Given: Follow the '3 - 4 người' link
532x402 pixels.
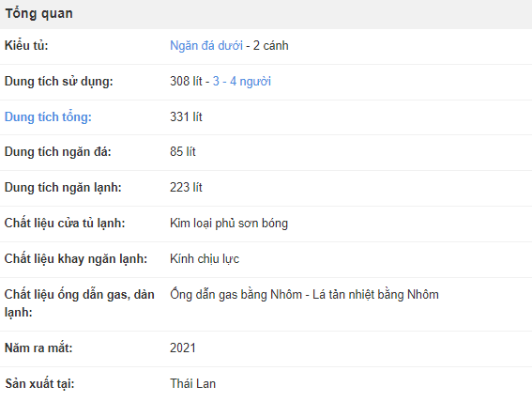Looking at the screenshot, I should tap(241, 81).
